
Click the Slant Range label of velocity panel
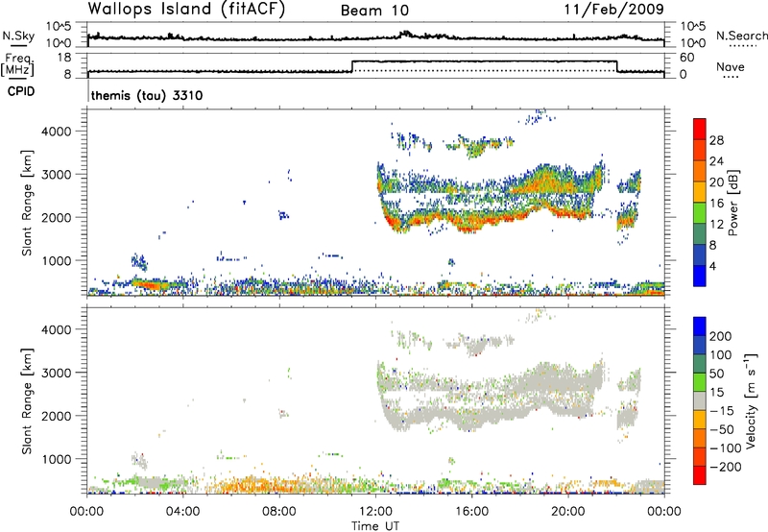(x=28, y=401)
